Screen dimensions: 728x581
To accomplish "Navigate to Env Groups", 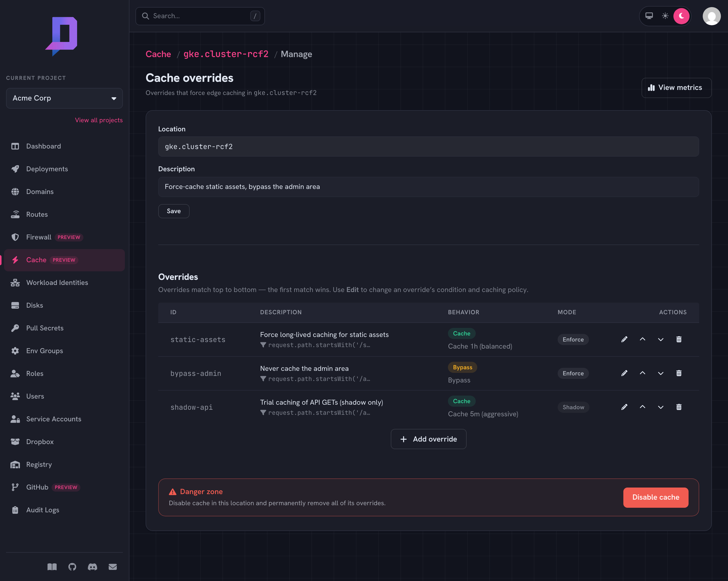I will (64, 351).
